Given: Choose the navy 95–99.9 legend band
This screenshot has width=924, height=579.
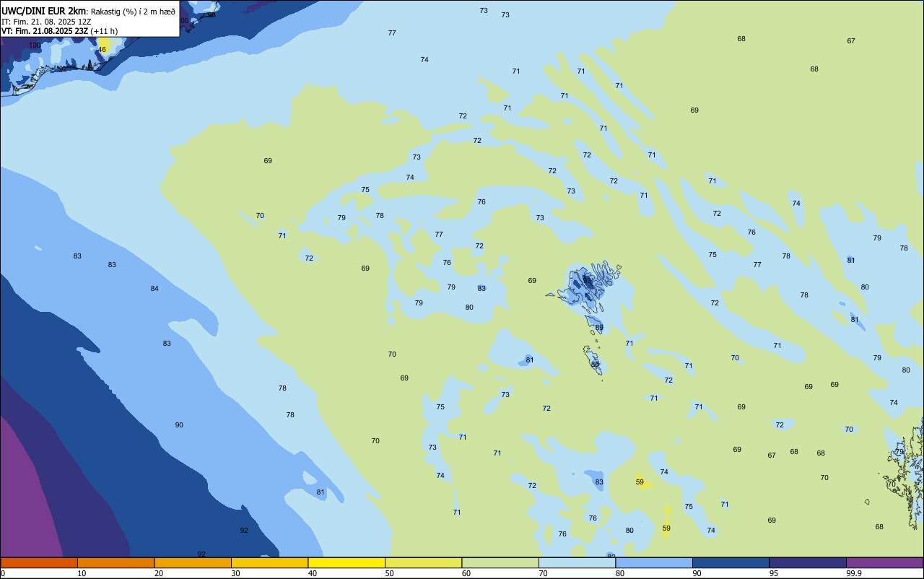Looking at the screenshot, I should [x=808, y=562].
